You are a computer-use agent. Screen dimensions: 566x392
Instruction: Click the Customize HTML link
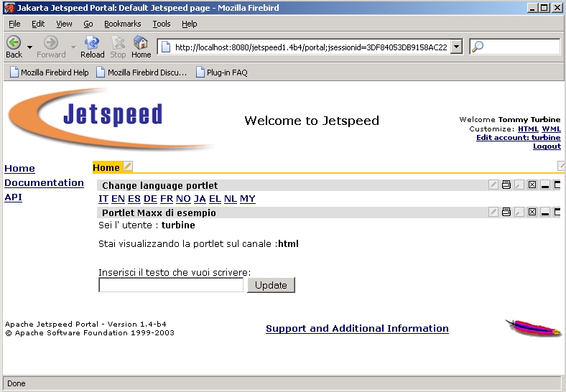point(528,129)
